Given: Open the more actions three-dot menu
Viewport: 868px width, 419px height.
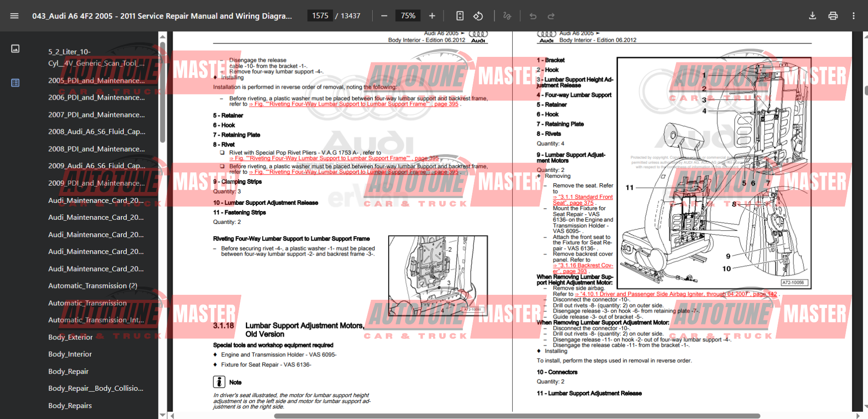Looking at the screenshot, I should pos(853,16).
